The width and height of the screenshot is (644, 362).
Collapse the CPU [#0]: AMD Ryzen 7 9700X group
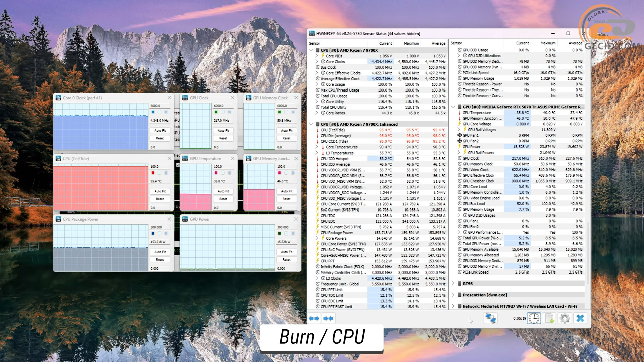tap(312, 50)
